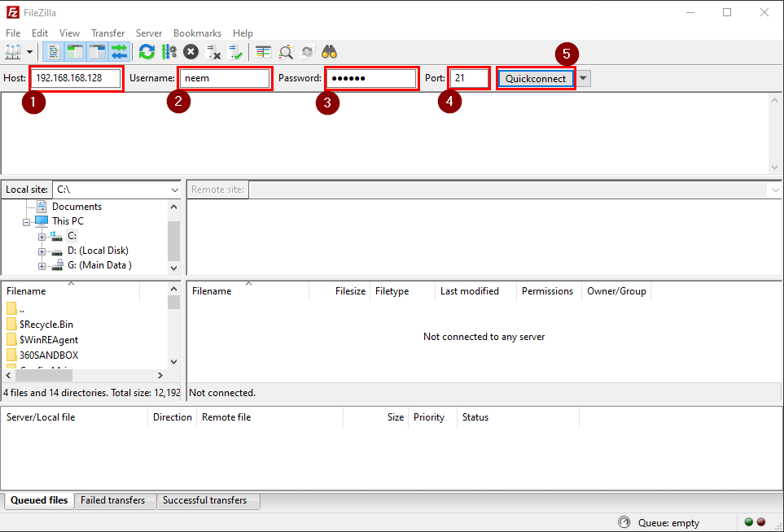
Task: Click the Quickconnect button
Action: (536, 78)
